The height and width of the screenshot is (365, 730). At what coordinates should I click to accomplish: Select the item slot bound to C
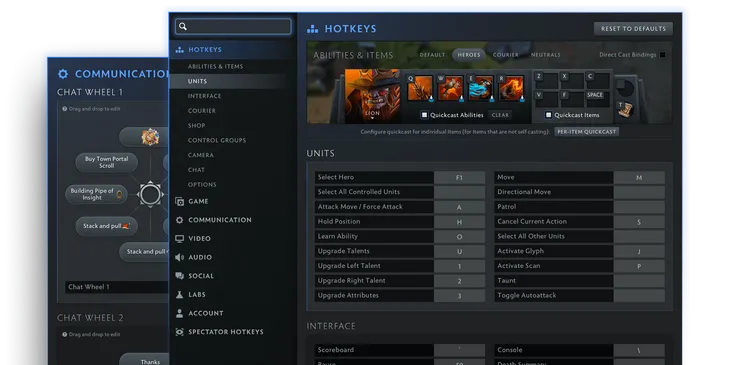coord(598,81)
